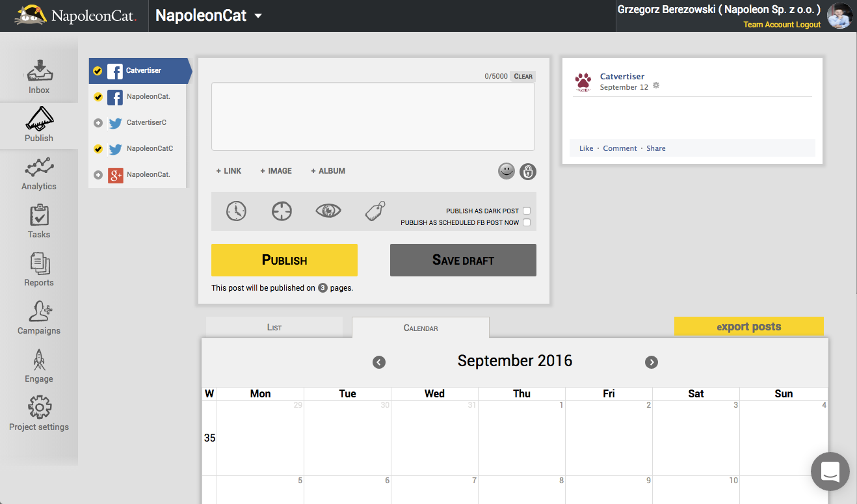
Task: Switch to the Calendar tab
Action: point(421,328)
